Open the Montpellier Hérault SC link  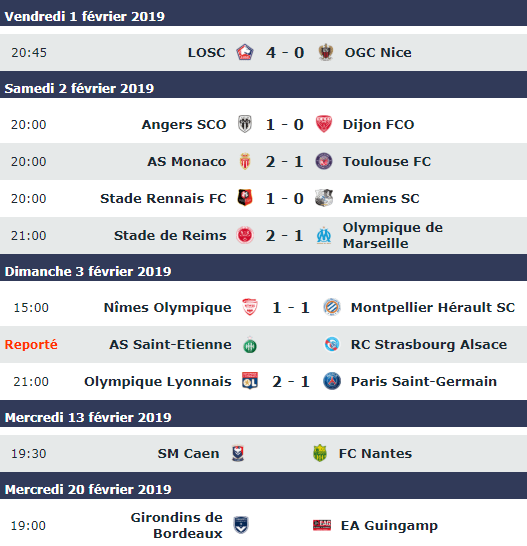433,307
